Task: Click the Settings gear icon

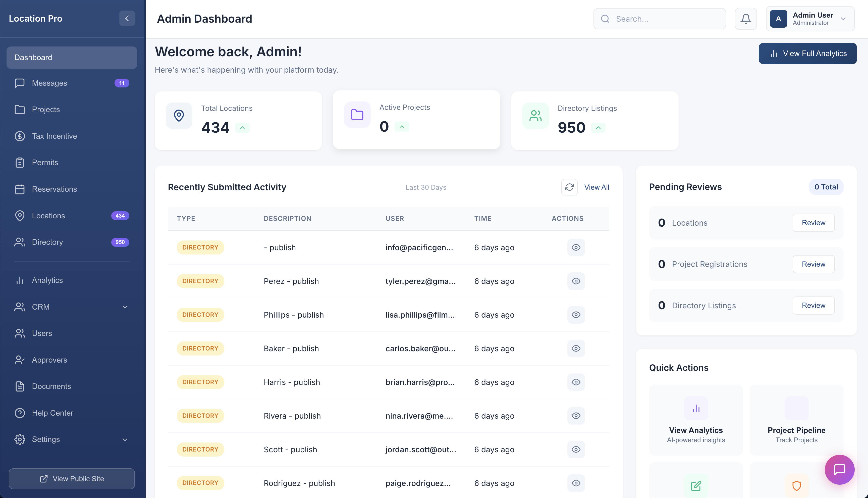Action: 20,439
